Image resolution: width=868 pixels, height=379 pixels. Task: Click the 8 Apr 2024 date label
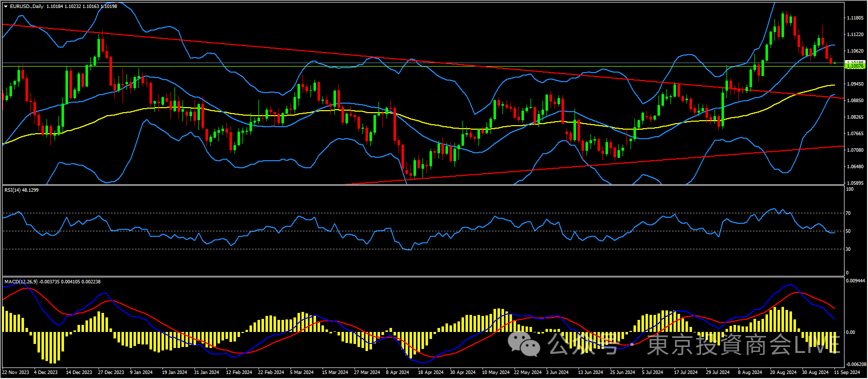tap(397, 372)
